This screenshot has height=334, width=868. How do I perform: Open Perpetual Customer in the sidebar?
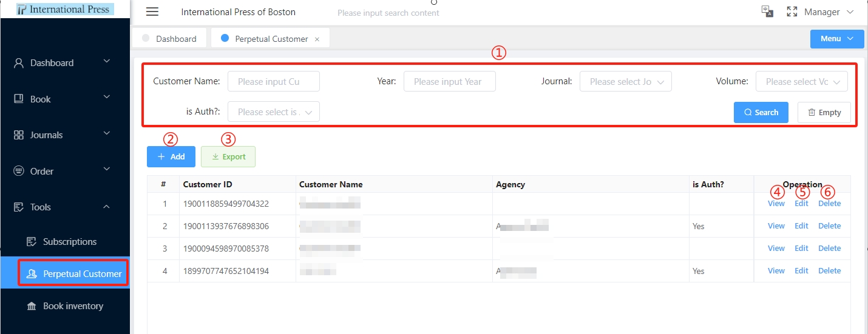click(x=65, y=273)
